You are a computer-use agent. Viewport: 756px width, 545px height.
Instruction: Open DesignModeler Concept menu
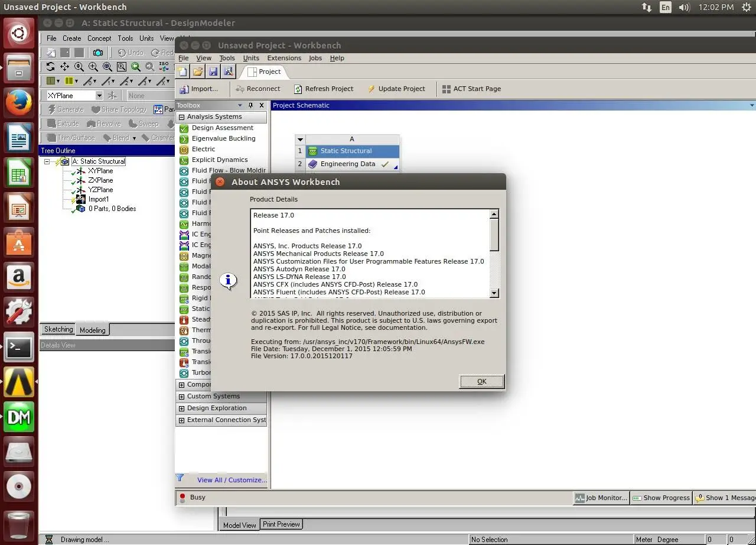(99, 38)
